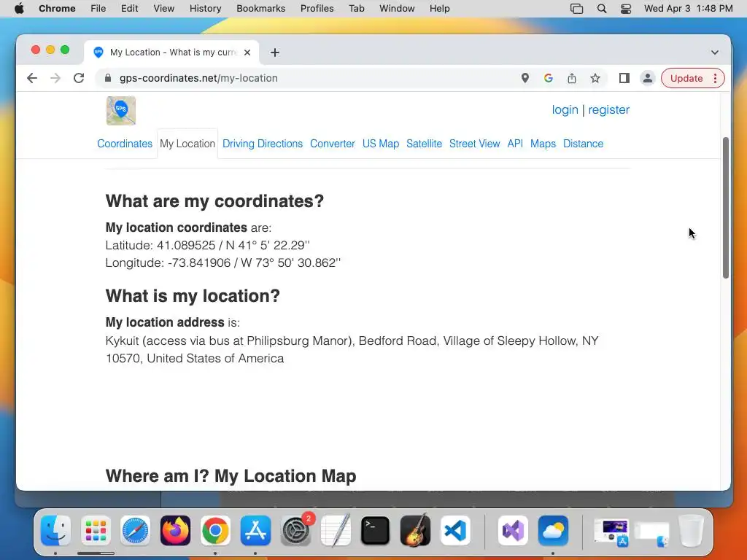The image size is (747, 560).
Task: Toggle the Chrome side panel icon
Action: pyautogui.click(x=624, y=78)
